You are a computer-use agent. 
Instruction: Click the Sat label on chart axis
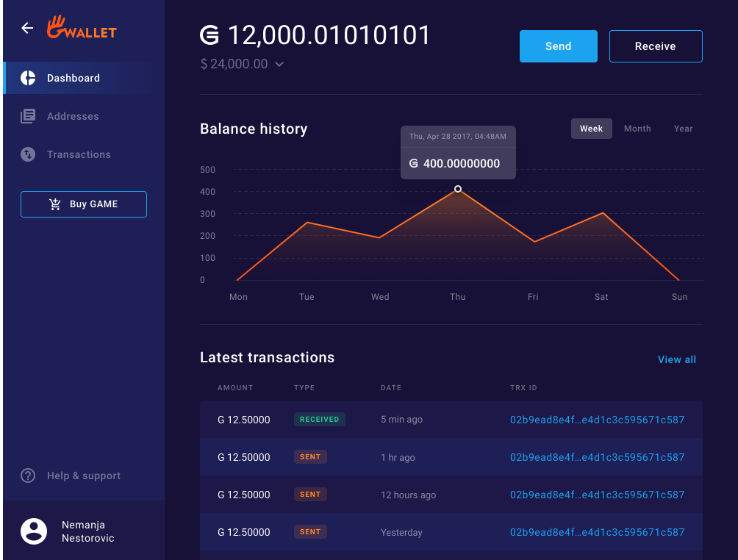click(601, 297)
